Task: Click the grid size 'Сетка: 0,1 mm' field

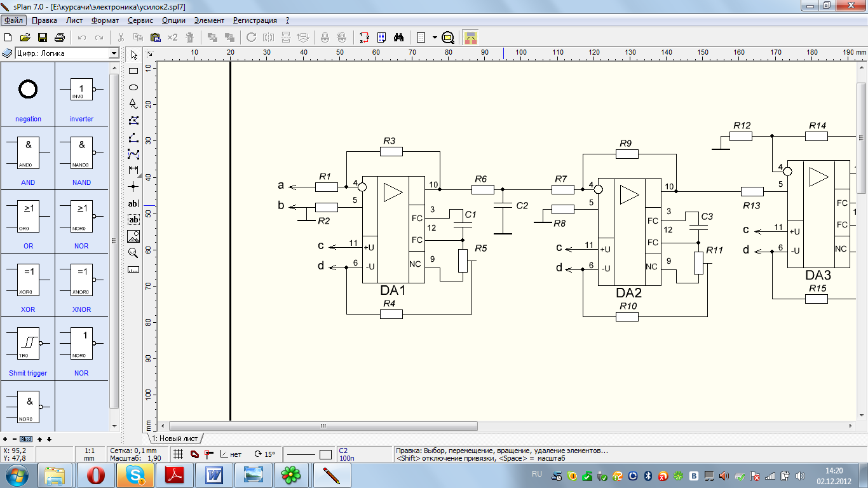Action: pos(133,451)
